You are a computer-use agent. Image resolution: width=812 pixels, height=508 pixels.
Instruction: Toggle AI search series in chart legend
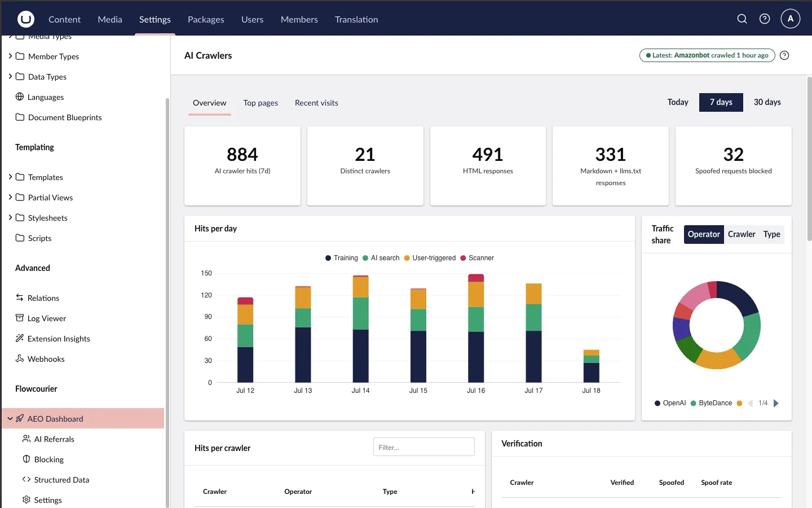click(381, 258)
